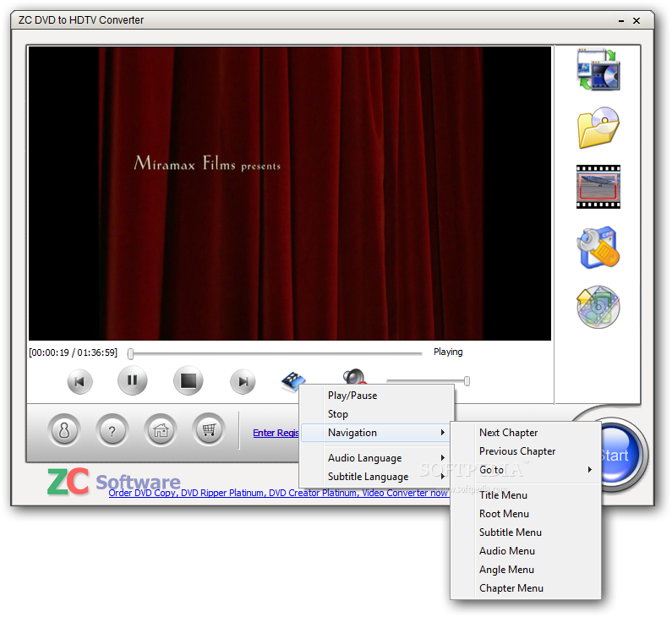The width and height of the screenshot is (672, 617).
Task: Mute audio with the speaker icon
Action: (x=354, y=376)
